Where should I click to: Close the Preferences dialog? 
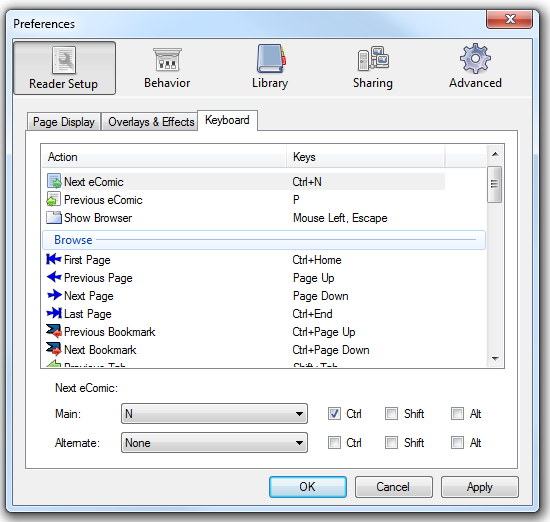pyautogui.click(x=510, y=19)
